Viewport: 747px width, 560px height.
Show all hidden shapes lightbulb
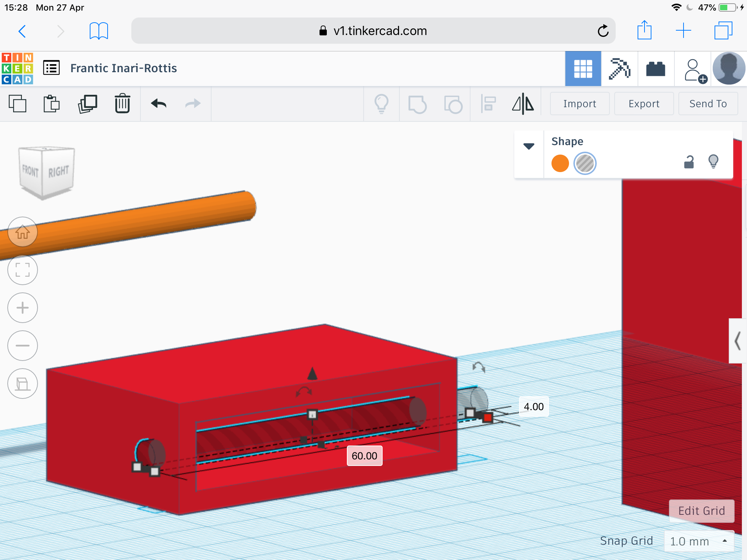click(x=382, y=104)
